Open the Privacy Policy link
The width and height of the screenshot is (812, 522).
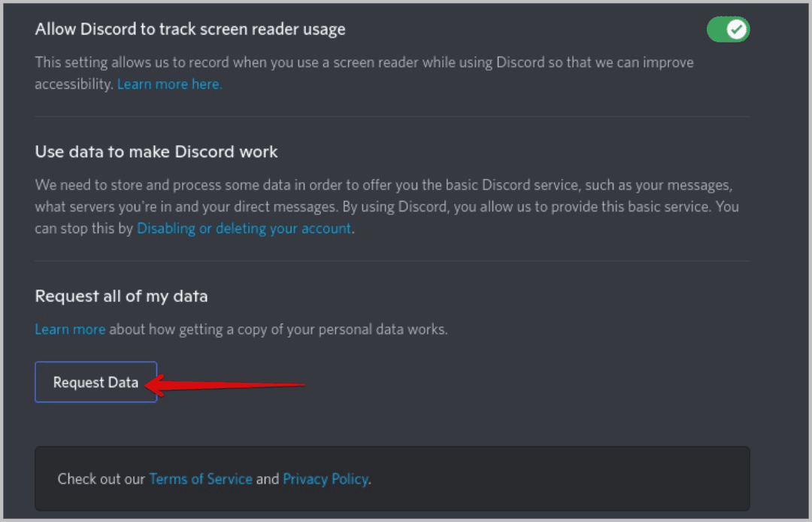[x=326, y=478]
